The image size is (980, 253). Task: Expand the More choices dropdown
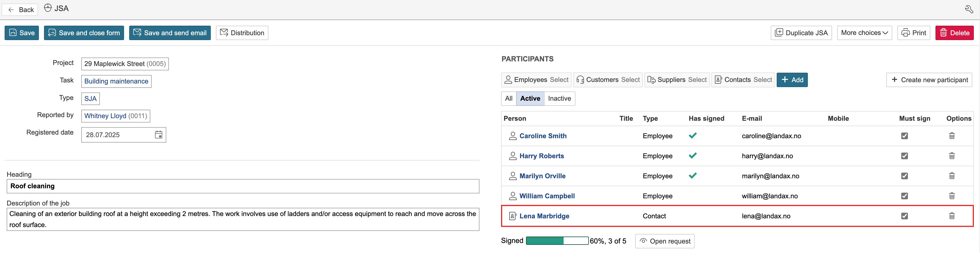[864, 33]
